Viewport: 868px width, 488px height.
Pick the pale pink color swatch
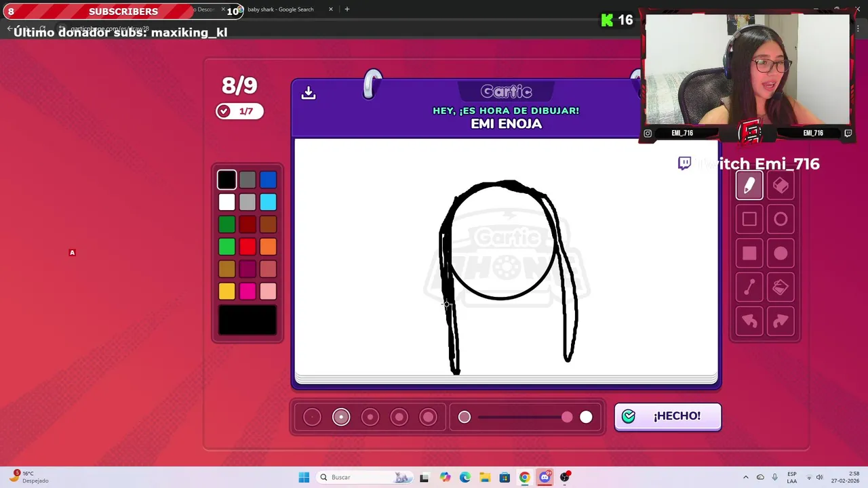pos(268,291)
